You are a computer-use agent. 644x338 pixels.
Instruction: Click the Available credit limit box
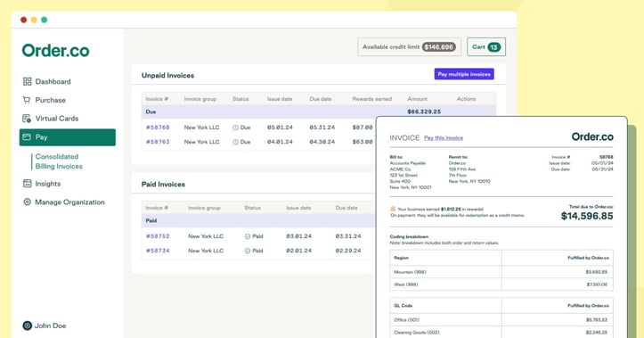(409, 47)
